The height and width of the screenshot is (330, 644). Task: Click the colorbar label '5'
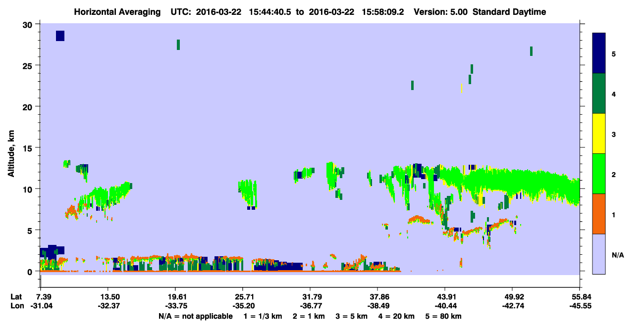tap(613, 53)
